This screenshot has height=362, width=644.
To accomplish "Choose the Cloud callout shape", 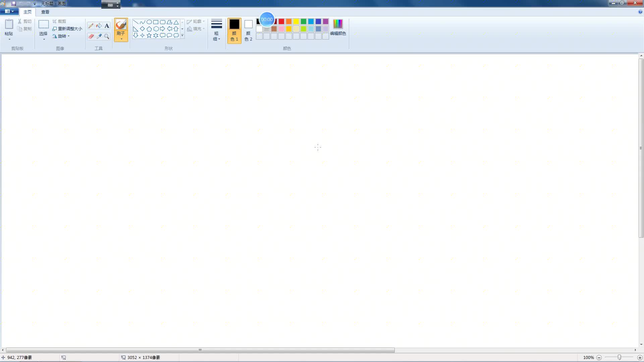I will click(176, 36).
